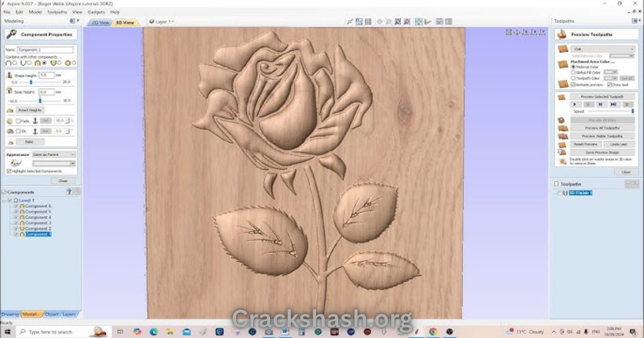Disable the Animate preview checkbox
644x338 pixels.
pyautogui.click(x=573, y=85)
